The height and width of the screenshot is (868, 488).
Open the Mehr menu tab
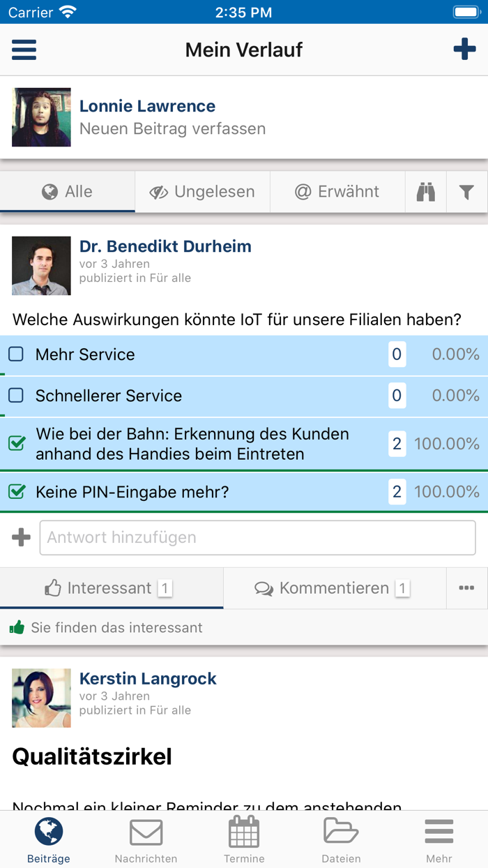439,840
